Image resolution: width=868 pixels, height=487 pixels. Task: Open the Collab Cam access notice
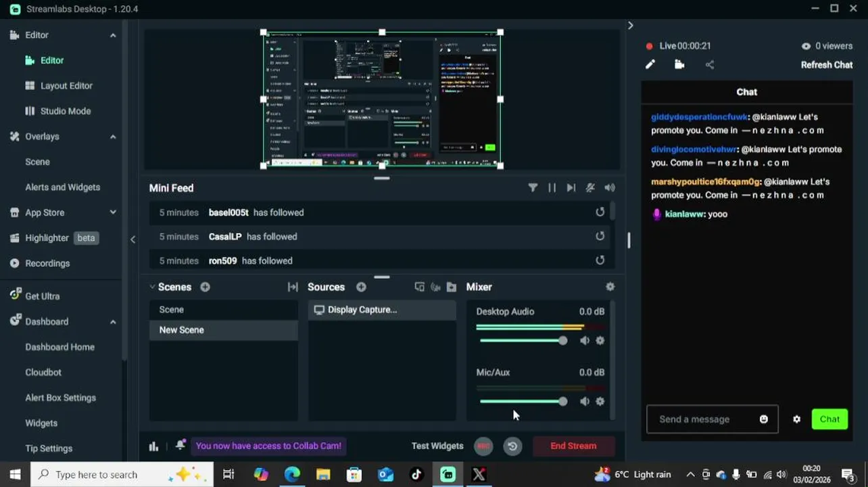(x=268, y=446)
